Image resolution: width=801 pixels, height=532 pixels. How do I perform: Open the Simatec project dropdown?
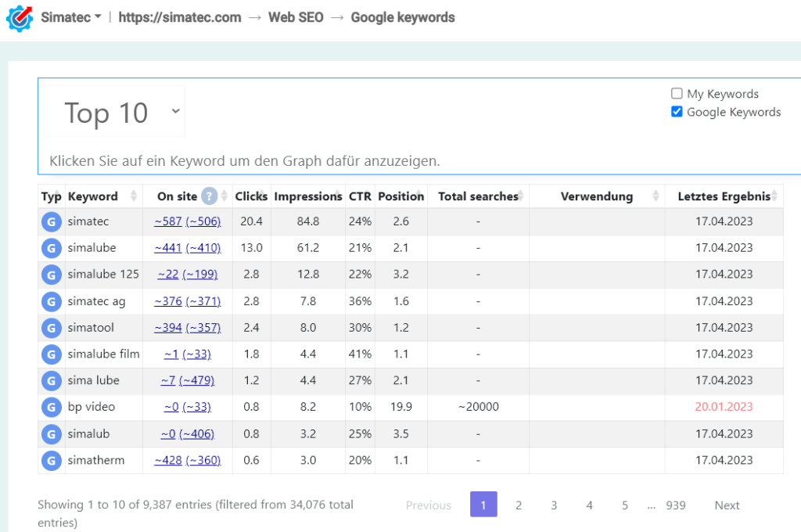point(71,17)
